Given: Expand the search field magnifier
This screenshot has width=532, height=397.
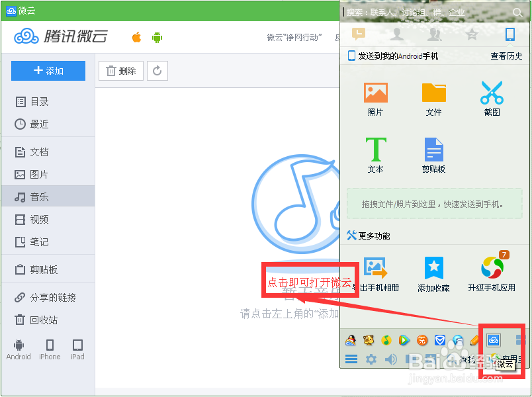Looking at the screenshot, I should coord(517,11).
